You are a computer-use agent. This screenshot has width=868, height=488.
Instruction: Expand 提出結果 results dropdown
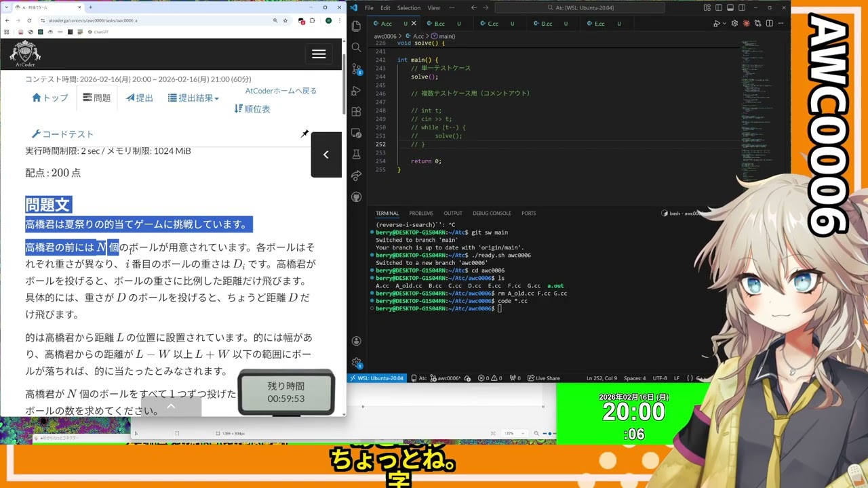193,98
